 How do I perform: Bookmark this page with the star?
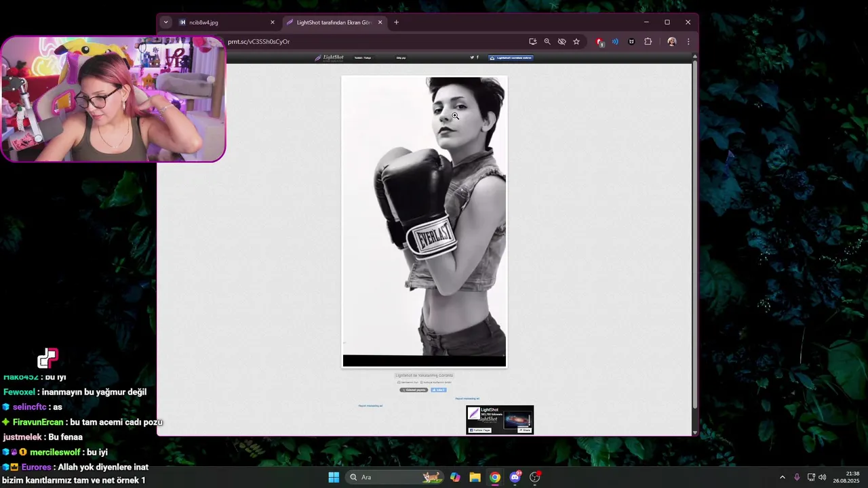(576, 41)
